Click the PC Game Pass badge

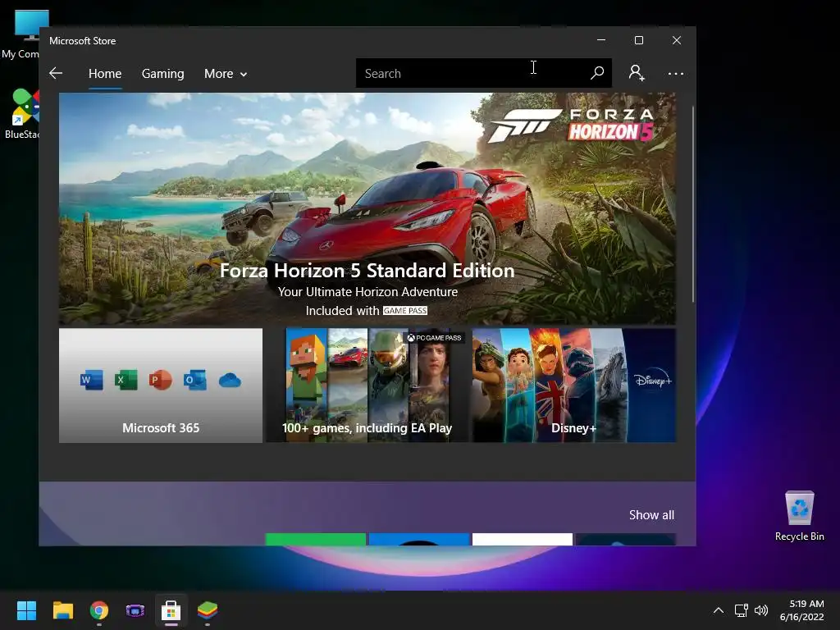tap(435, 337)
